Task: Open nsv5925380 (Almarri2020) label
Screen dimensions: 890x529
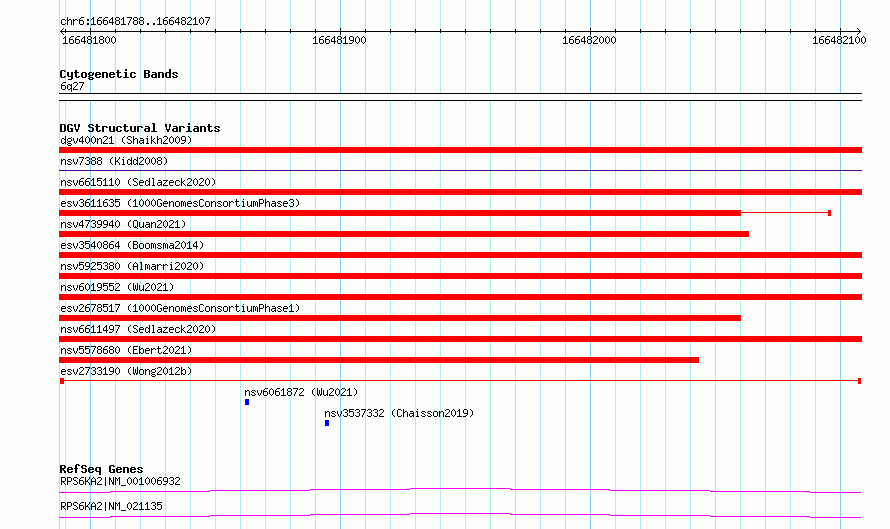Action: tap(132, 266)
